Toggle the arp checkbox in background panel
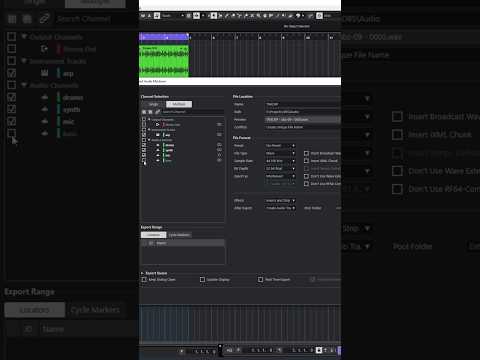Screen dimensions: 480x360 pyautogui.click(x=12, y=73)
